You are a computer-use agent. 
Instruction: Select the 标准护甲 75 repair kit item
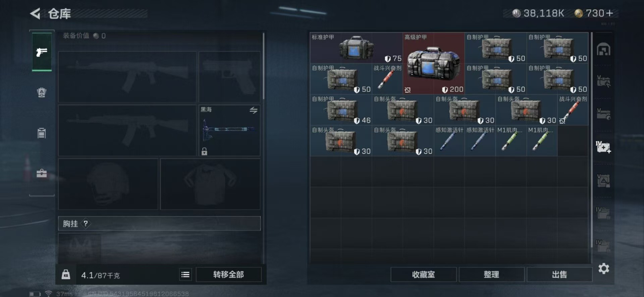[x=356, y=48]
